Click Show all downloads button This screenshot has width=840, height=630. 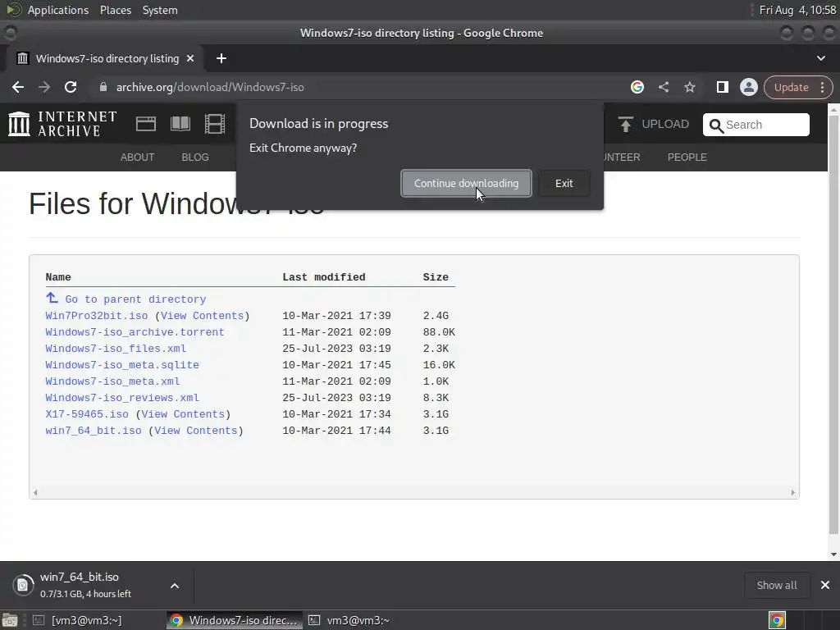coord(776,585)
